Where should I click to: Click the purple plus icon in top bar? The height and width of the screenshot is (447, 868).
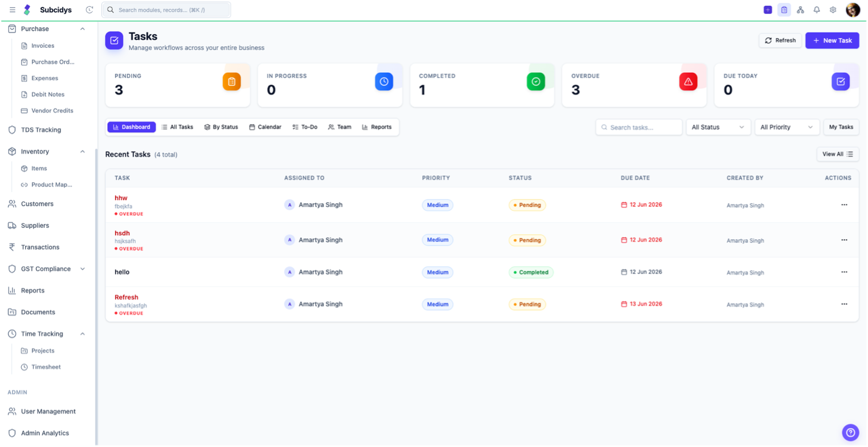tap(768, 10)
